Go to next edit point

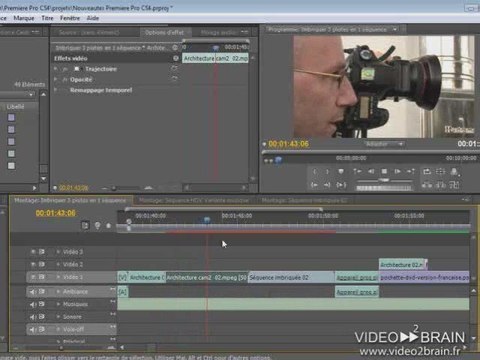[x=411, y=171]
